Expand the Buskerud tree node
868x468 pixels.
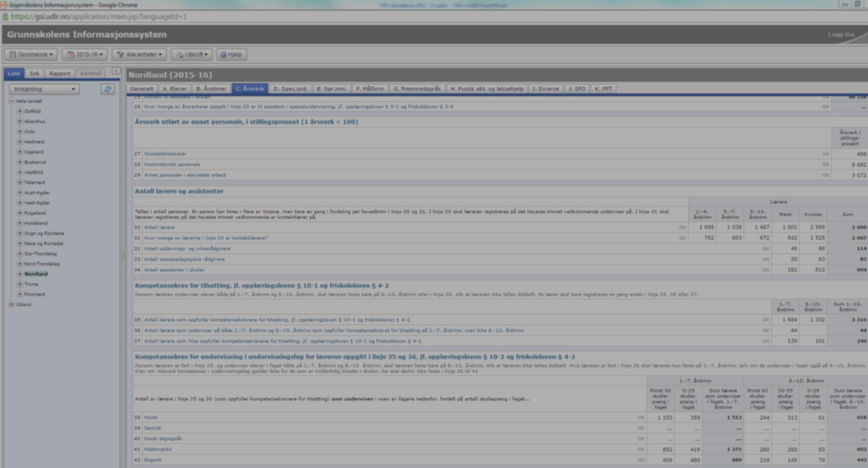click(19, 162)
